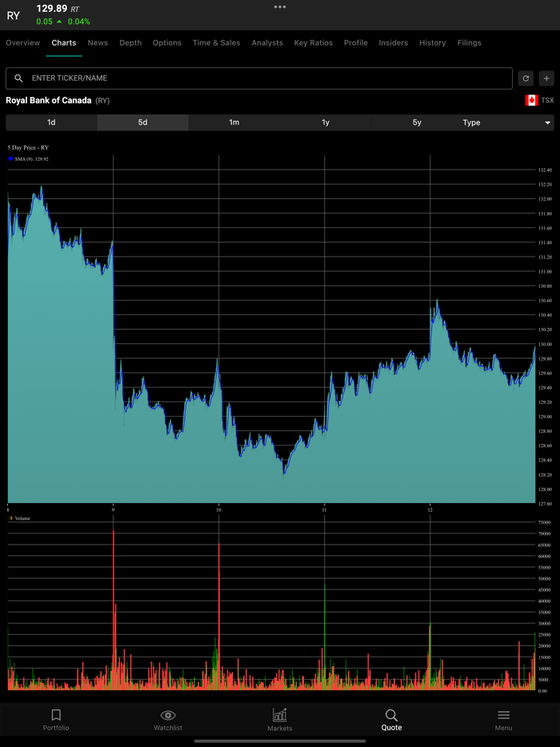Image resolution: width=560 pixels, height=747 pixels.
Task: Expand the chart Type dropdown arrow
Action: 548,123
